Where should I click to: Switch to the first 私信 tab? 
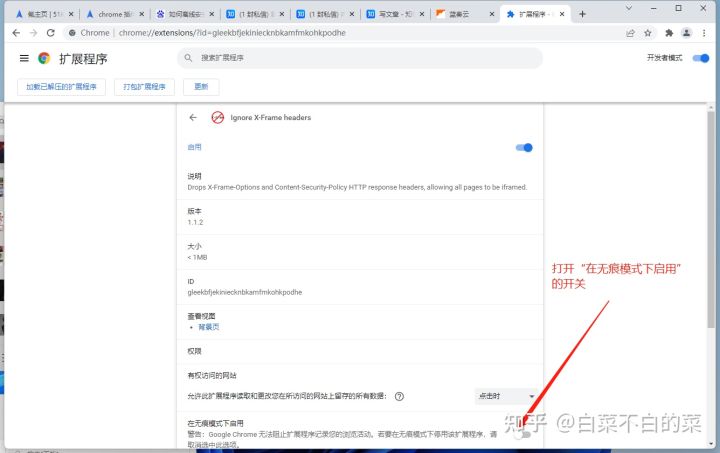point(255,14)
